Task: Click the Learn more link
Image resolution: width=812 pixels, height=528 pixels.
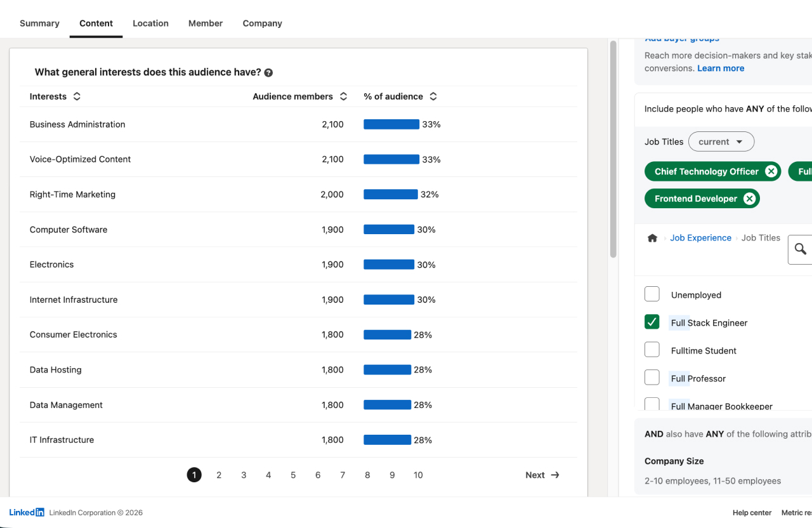Action: tap(721, 69)
